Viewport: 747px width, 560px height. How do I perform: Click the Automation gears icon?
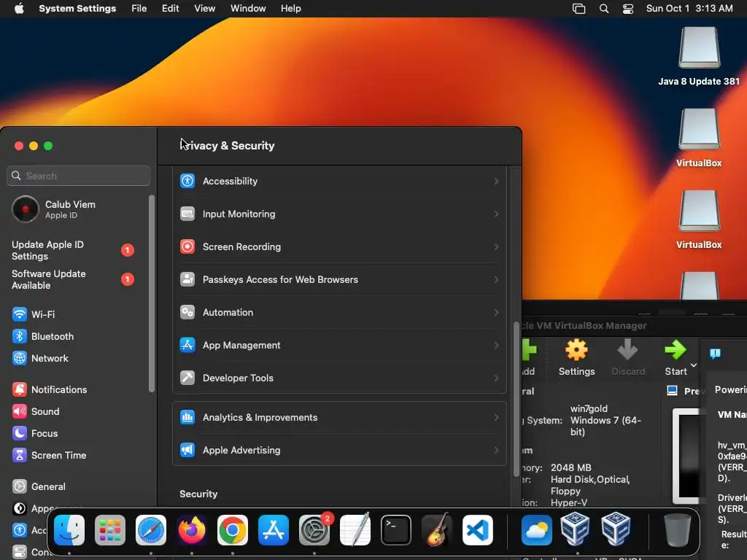[x=187, y=312]
